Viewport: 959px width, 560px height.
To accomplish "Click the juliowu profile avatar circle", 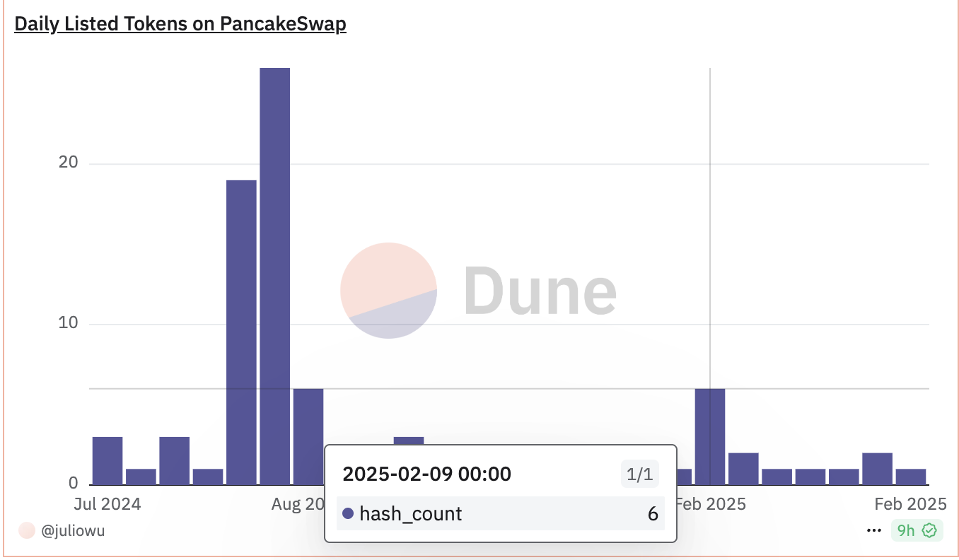I will coord(27,530).
